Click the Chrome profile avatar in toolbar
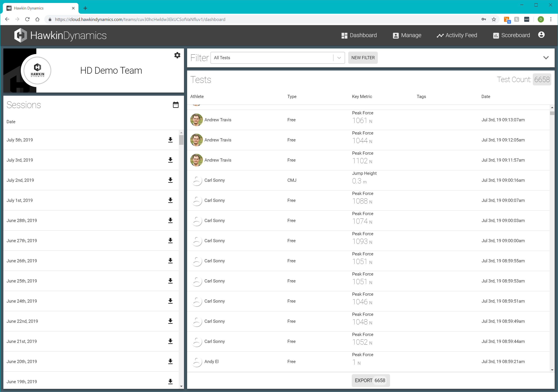This screenshot has width=558, height=392. coord(541,19)
